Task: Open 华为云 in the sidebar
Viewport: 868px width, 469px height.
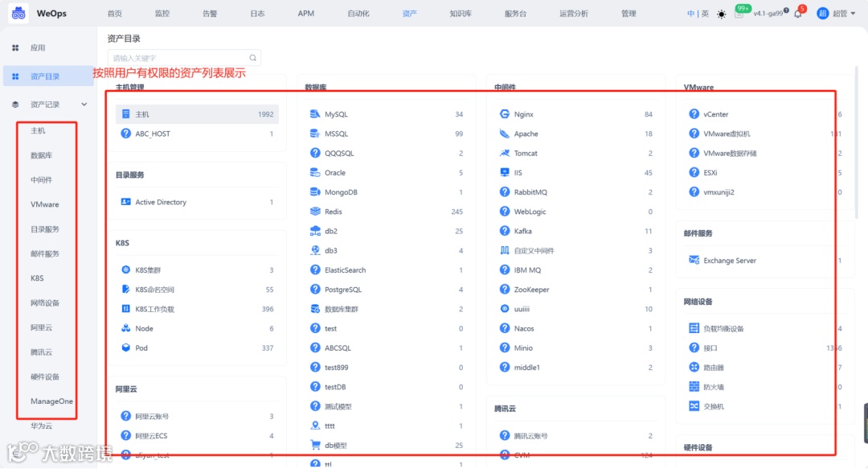Action: pyautogui.click(x=42, y=426)
